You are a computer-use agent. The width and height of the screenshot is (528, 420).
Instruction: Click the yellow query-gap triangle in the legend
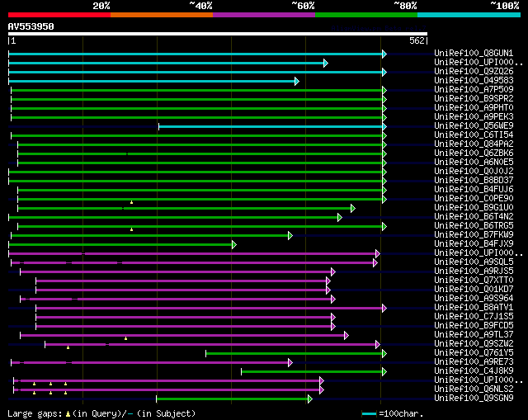(68, 414)
